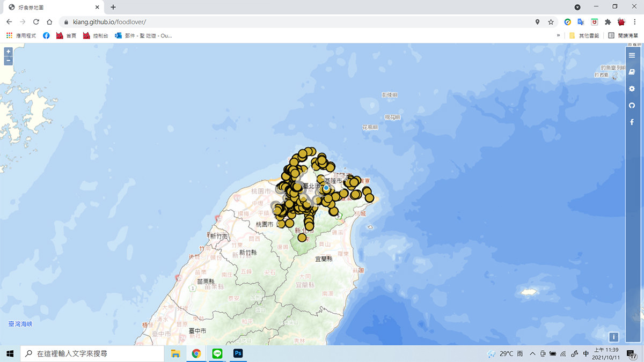Screen dimensions: 644x362
Task: Expand the hidden bookmarks chevron
Action: click(558, 35)
